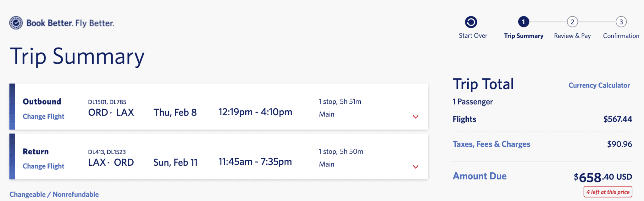
Task: Click the Start Over circular arrow icon
Action: point(470,22)
